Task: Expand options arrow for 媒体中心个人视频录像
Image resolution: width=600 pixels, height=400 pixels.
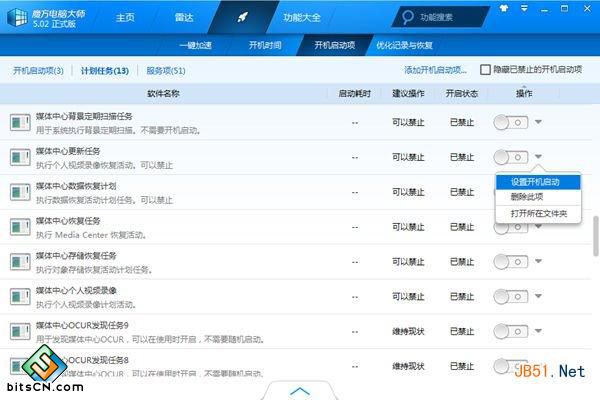Action: 538,296
